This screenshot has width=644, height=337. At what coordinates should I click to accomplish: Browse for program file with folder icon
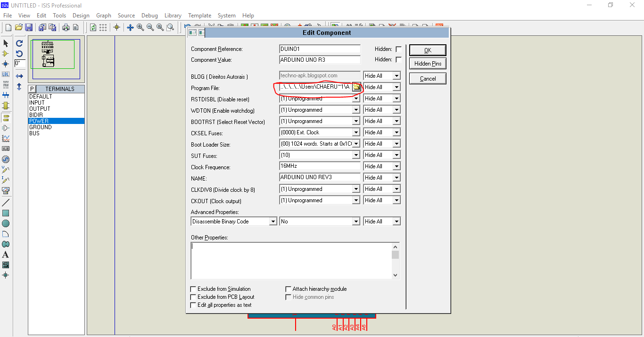click(x=357, y=87)
